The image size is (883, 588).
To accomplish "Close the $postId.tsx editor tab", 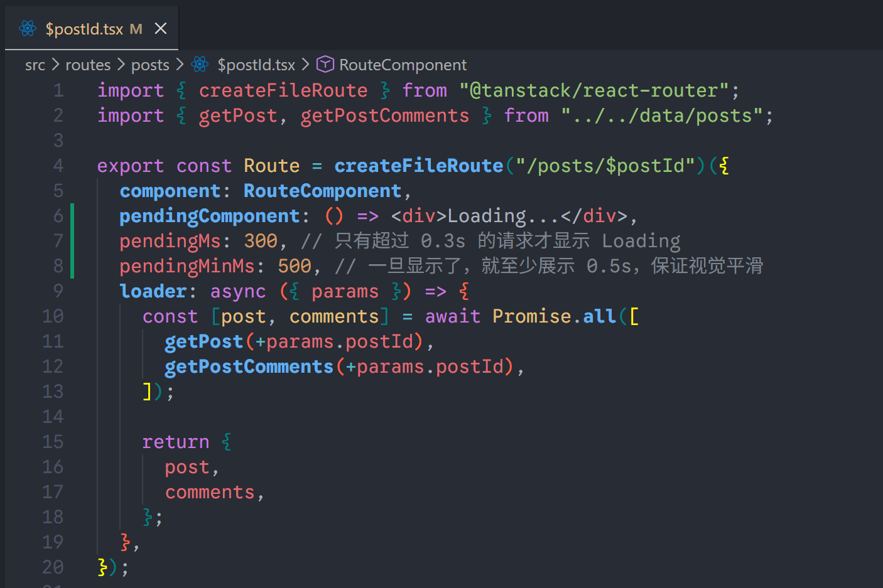I will 161,29.
